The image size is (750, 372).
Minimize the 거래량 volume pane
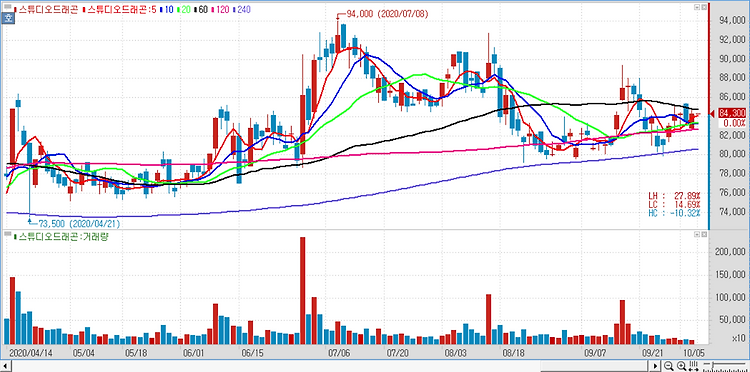[697, 235]
